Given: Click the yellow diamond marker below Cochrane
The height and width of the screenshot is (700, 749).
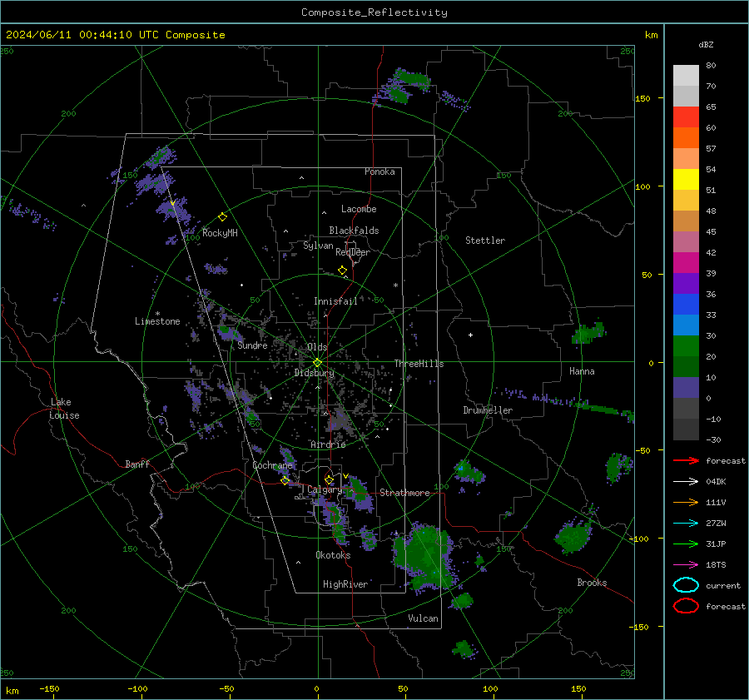Looking at the screenshot, I should 285,481.
